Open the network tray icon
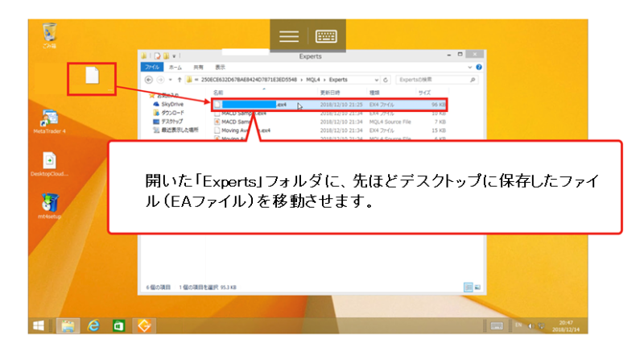The width and height of the screenshot is (644, 360). pyautogui.click(x=541, y=326)
